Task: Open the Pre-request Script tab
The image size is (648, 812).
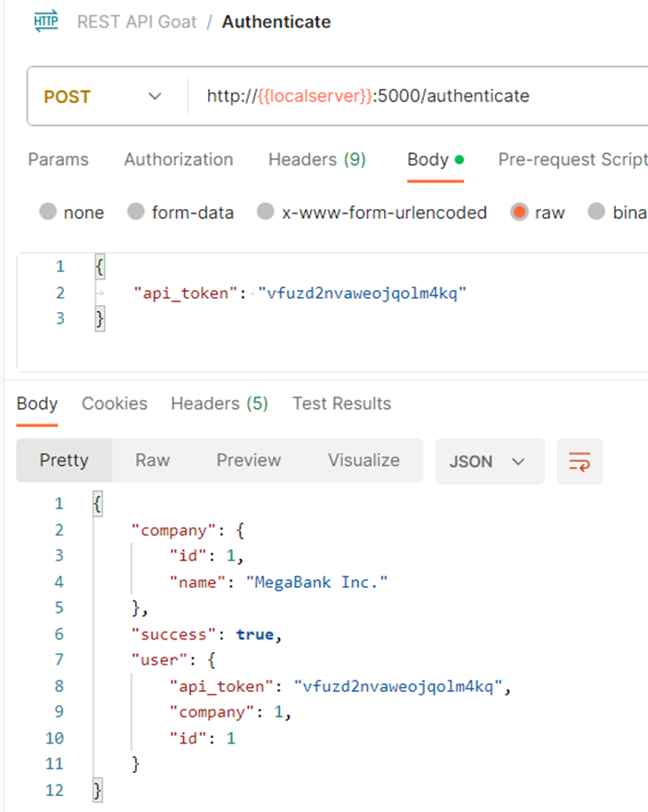Action: [572, 159]
